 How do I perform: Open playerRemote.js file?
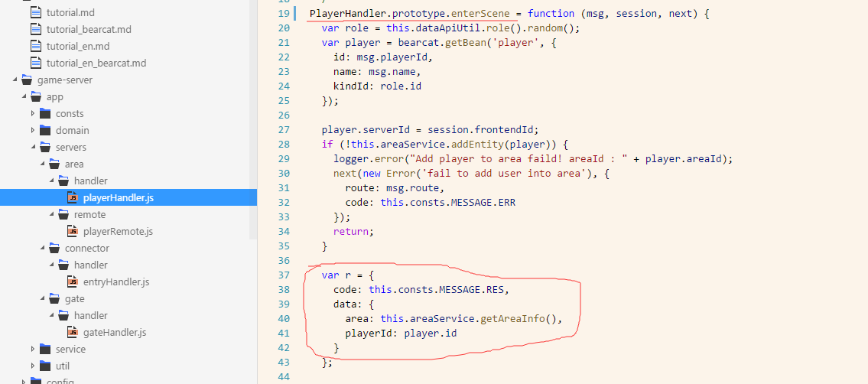(x=118, y=231)
